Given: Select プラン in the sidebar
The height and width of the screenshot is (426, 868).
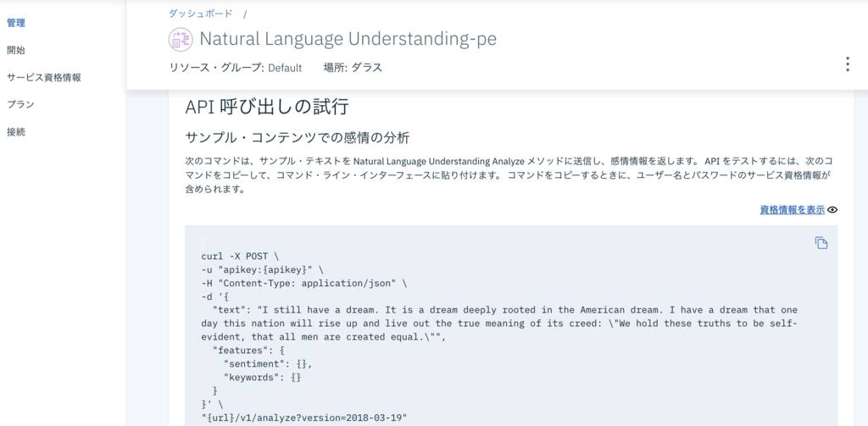Looking at the screenshot, I should (x=20, y=104).
